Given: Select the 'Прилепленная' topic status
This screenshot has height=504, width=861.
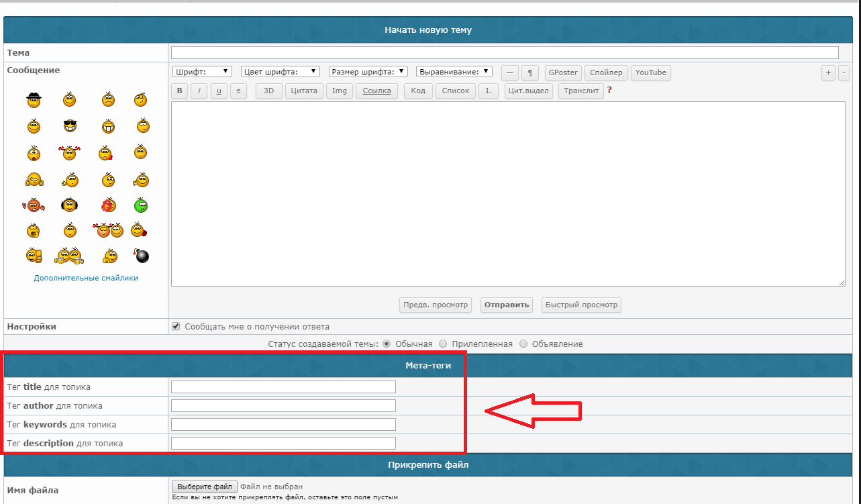Looking at the screenshot, I should tap(443, 344).
